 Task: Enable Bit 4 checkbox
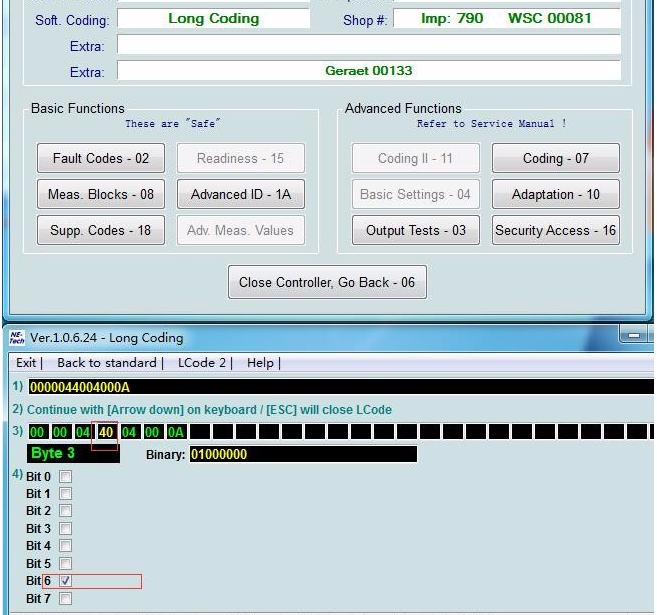(65, 545)
